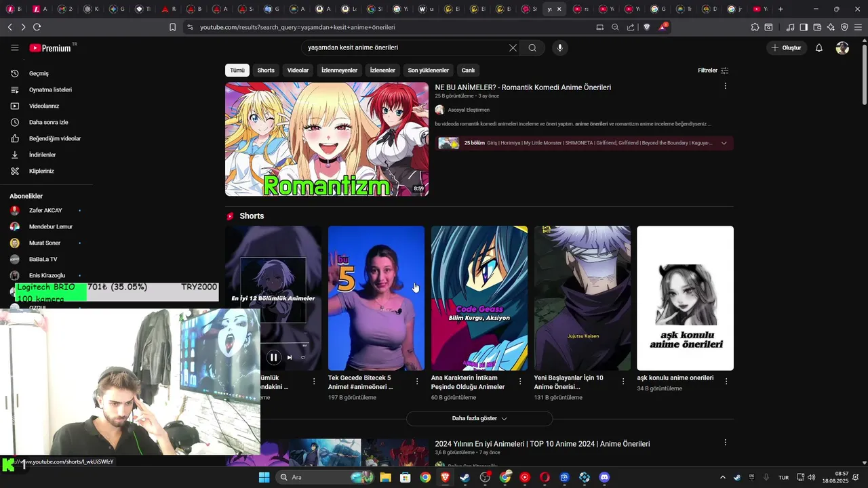The image size is (868, 488).
Task: Open Zafer AKCAY subscription channel
Action: (46, 210)
